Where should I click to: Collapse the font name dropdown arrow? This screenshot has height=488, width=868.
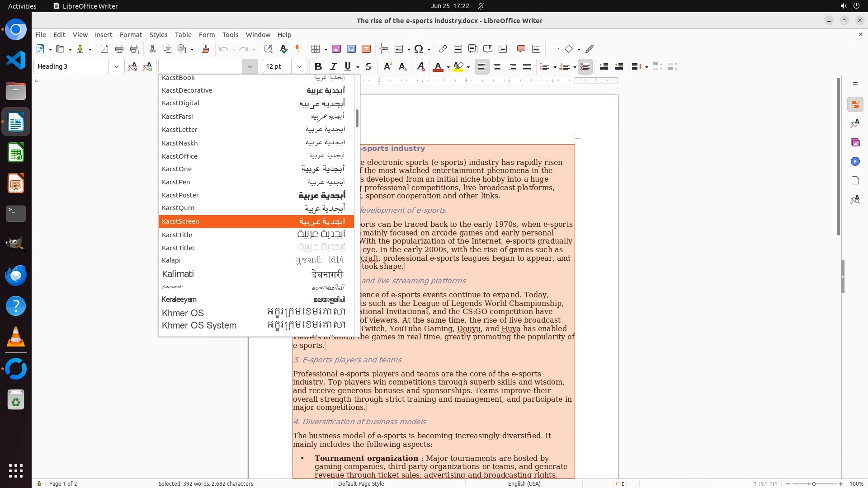coord(250,66)
